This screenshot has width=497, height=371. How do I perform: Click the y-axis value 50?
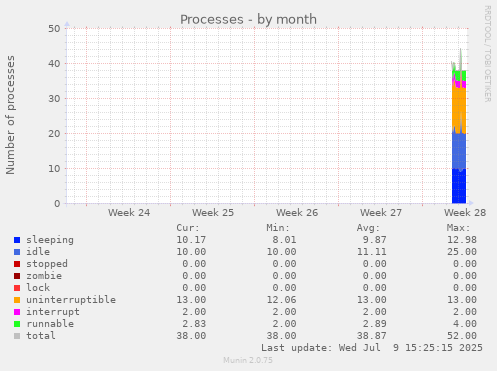(54, 29)
